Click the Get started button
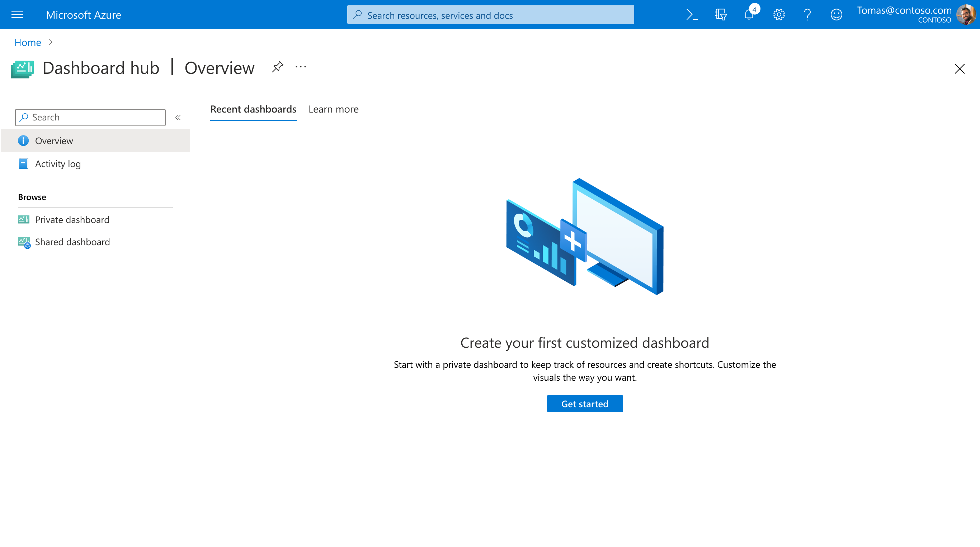 584,404
